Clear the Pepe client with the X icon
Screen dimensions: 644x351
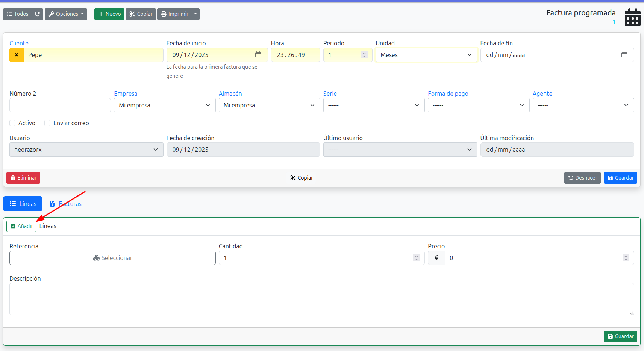(x=17, y=55)
